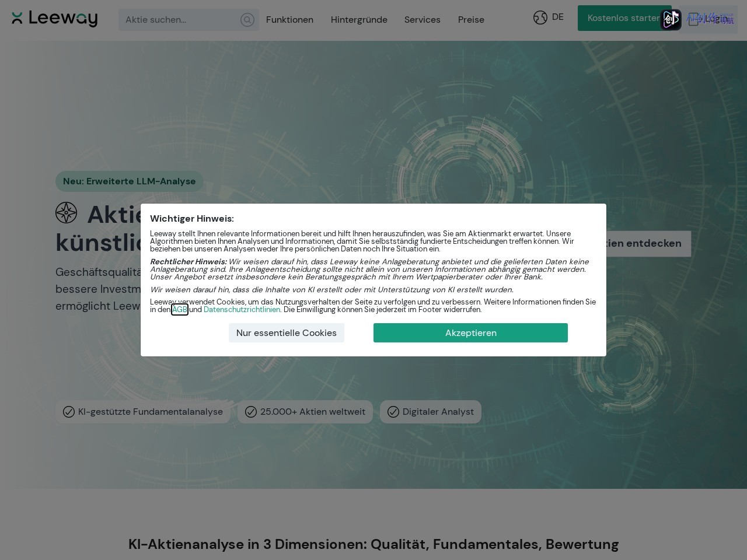Open the Services menu item
The height and width of the screenshot is (560, 747).
pos(423,20)
